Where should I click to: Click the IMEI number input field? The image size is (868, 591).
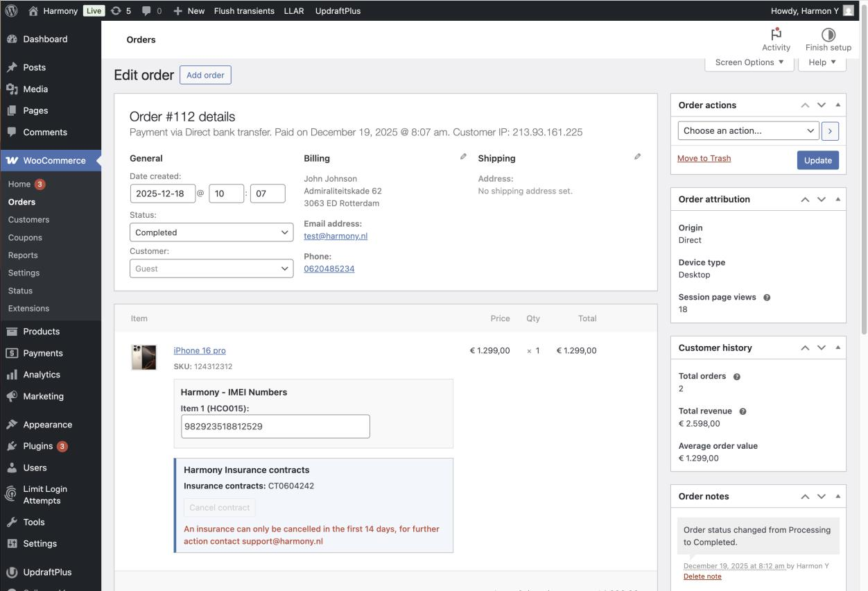[275, 427]
